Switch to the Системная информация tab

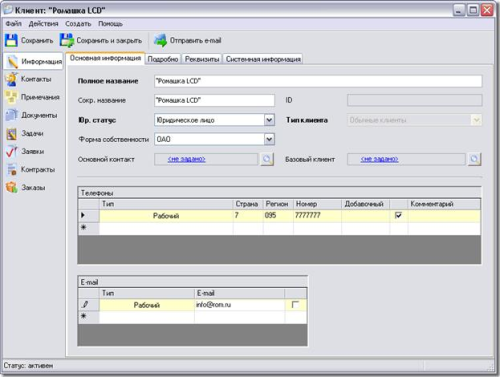point(263,59)
